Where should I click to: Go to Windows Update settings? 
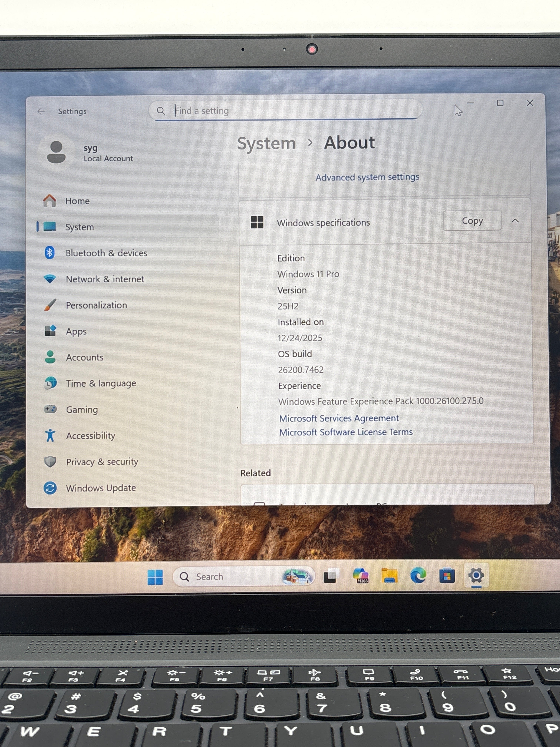(128, 488)
